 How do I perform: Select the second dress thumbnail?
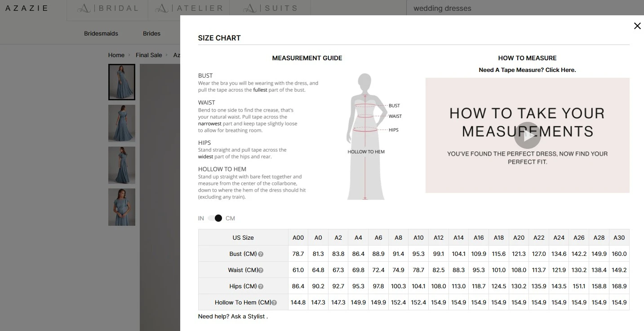(122, 123)
